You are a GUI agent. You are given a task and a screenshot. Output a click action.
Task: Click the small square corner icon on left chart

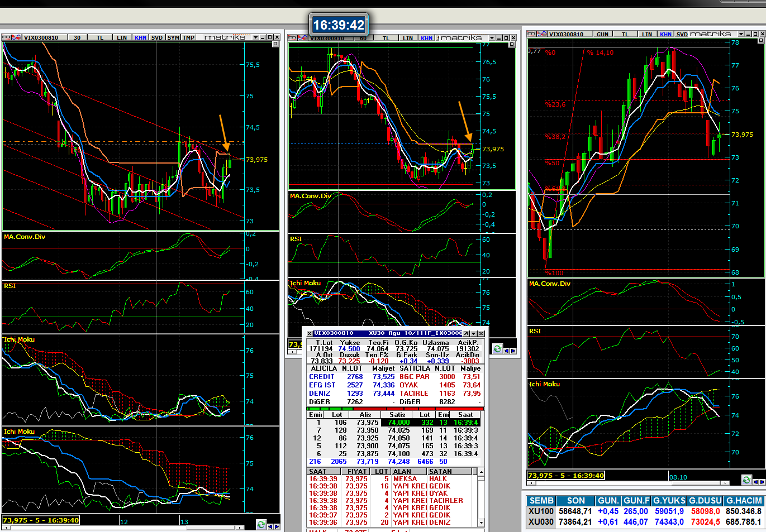275,44
